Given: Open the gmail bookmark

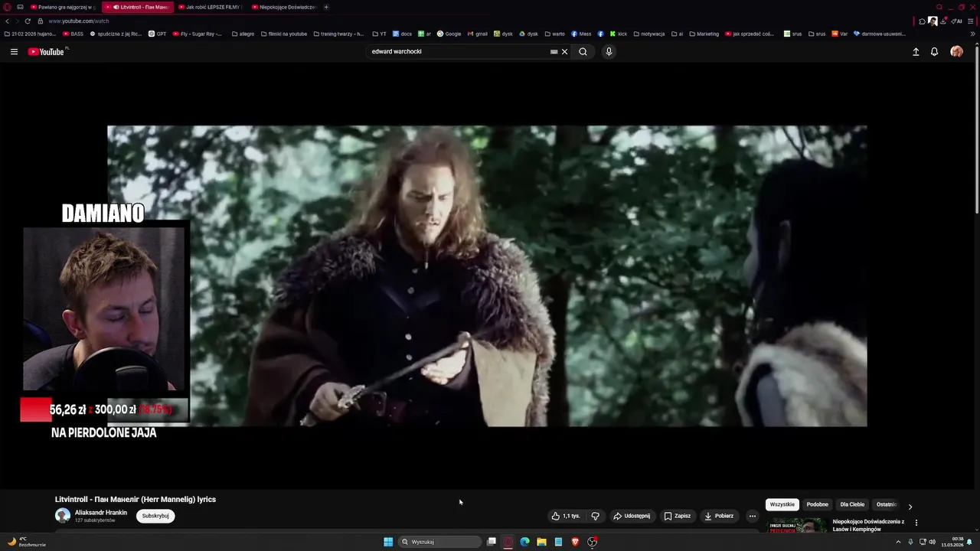Looking at the screenshot, I should [478, 34].
